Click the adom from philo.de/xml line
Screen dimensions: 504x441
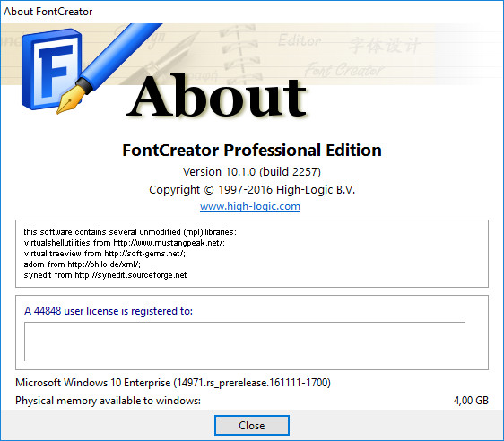click(82, 264)
